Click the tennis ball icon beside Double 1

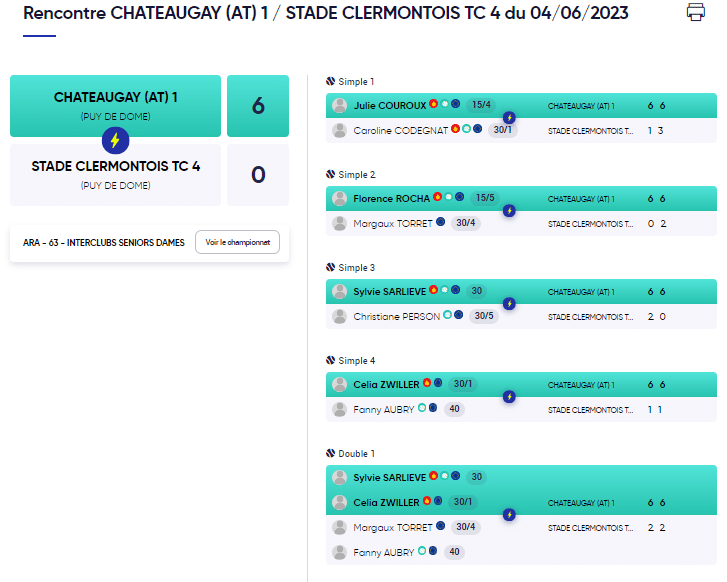tap(330, 453)
